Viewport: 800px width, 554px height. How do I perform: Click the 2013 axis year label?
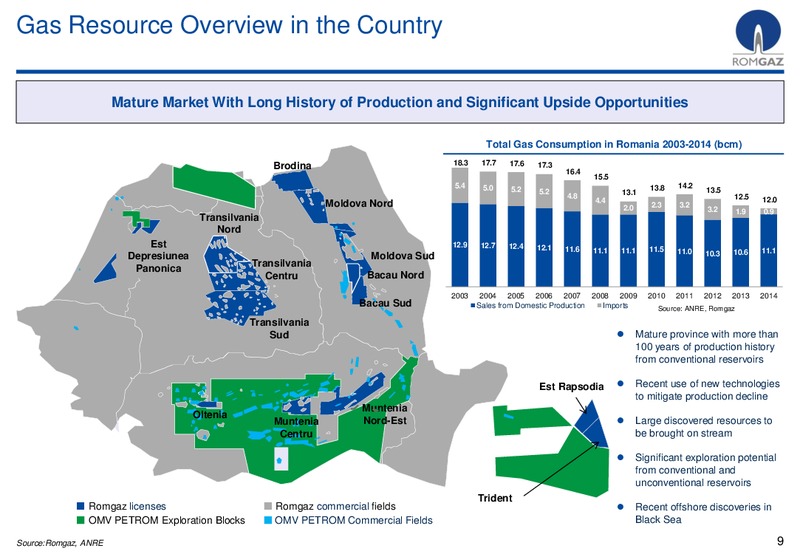(x=741, y=295)
